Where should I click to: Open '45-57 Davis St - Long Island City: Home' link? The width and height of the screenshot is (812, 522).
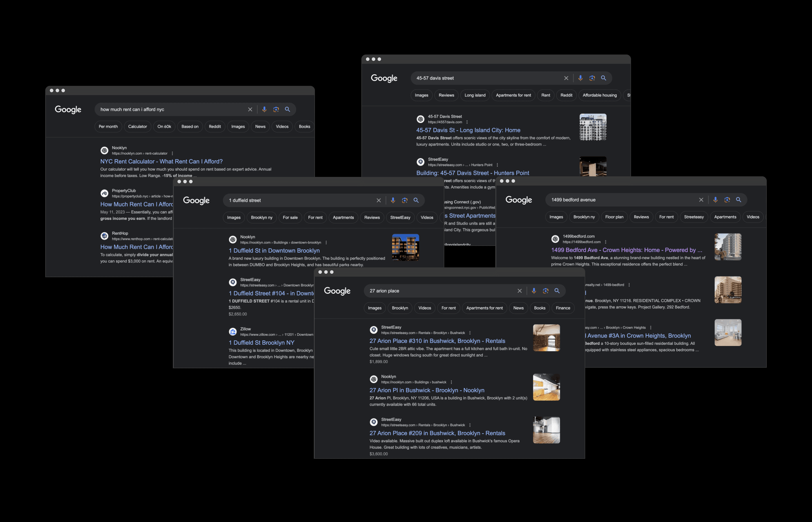coord(468,130)
